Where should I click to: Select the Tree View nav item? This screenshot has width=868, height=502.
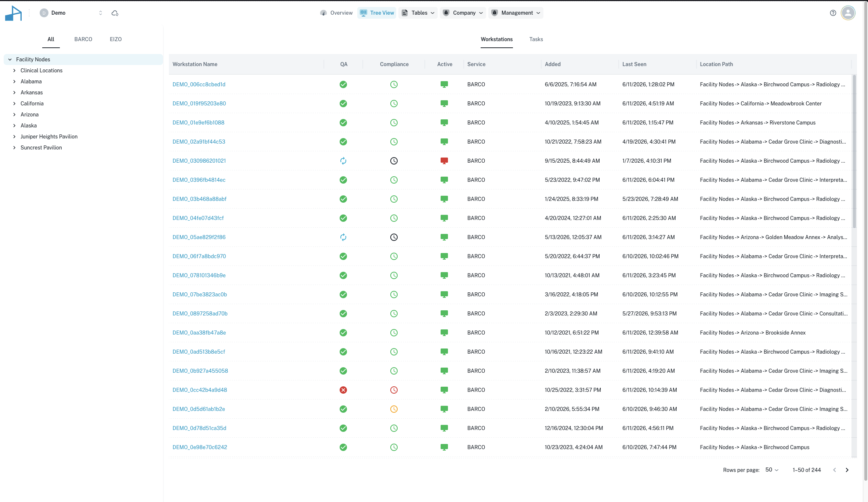pos(377,13)
